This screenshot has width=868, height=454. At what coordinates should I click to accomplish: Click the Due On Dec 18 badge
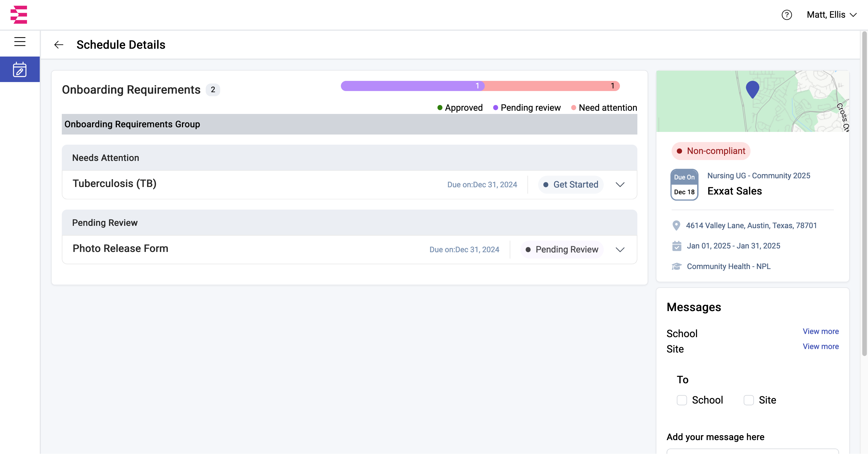pyautogui.click(x=684, y=185)
